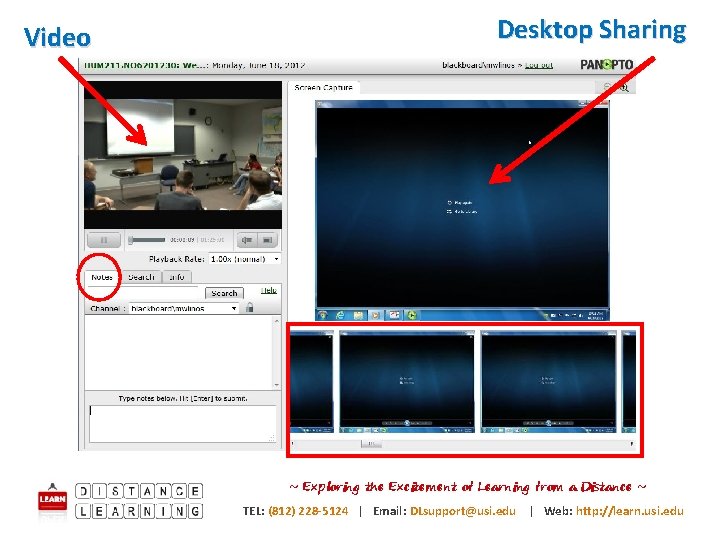The width and height of the screenshot is (720, 540).
Task: Pause the video playback
Action: click(104, 240)
